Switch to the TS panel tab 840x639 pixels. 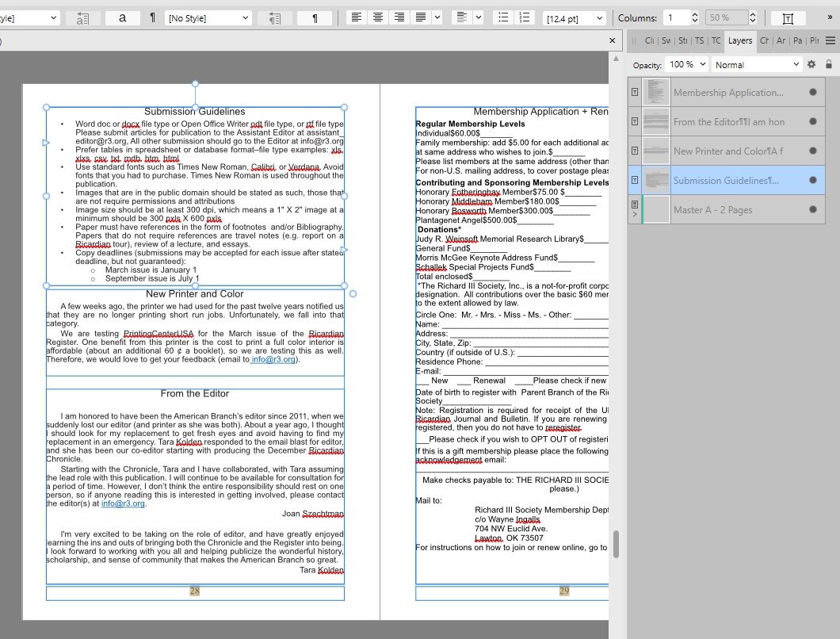(x=700, y=40)
